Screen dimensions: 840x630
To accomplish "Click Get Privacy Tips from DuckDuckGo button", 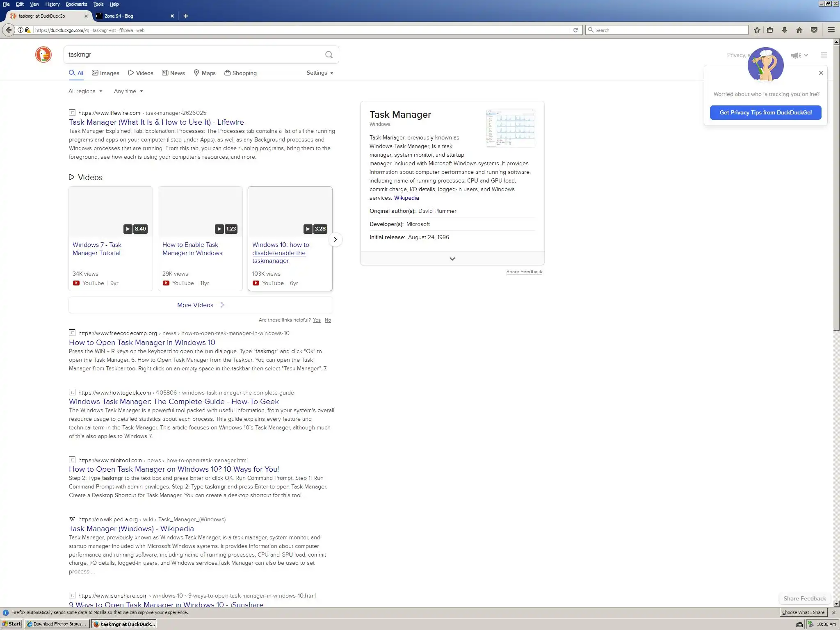I will [x=765, y=112].
